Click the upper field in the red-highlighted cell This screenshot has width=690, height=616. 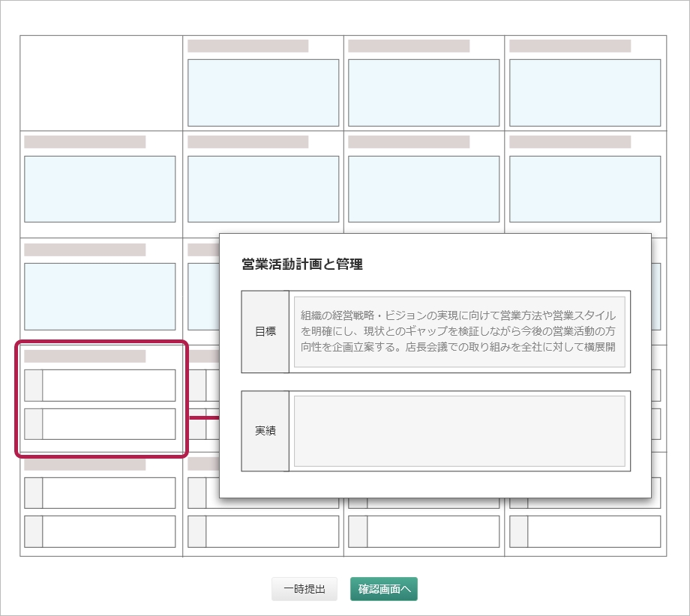tap(109, 385)
